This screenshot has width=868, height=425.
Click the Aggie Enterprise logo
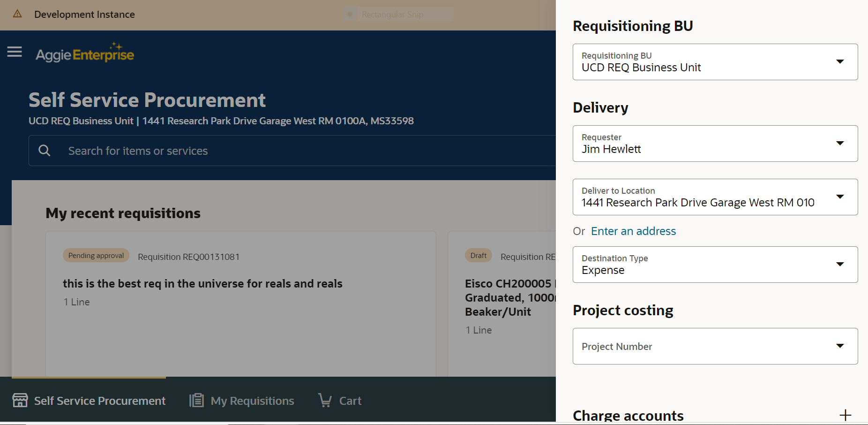85,53
